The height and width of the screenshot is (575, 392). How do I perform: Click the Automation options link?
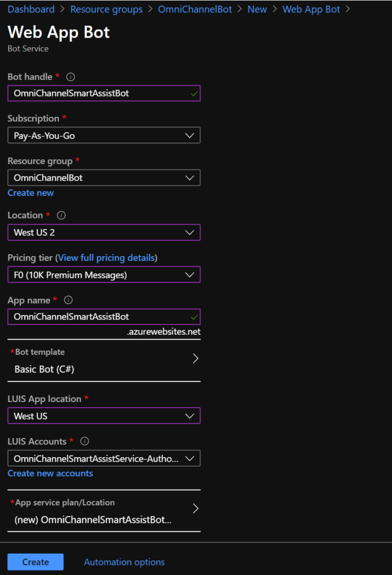124,562
